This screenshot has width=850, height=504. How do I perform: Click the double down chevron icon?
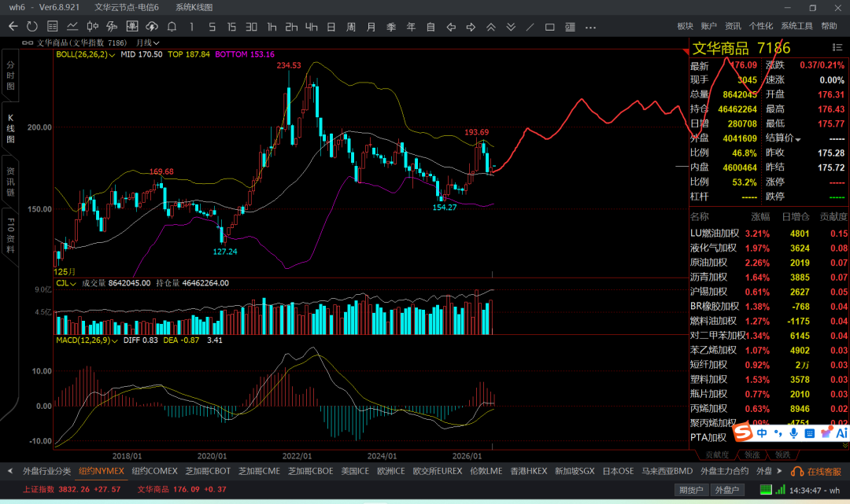pos(511,27)
